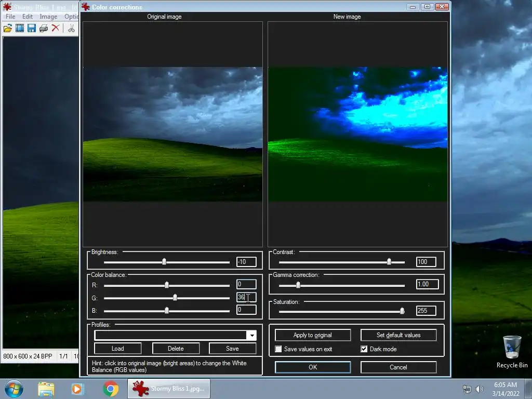The image size is (532, 399).
Task: Click the G color balance field showing 36
Action: tap(246, 297)
